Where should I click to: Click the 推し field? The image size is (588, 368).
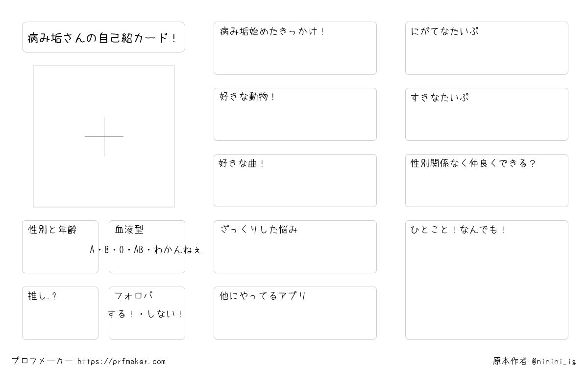[60, 313]
